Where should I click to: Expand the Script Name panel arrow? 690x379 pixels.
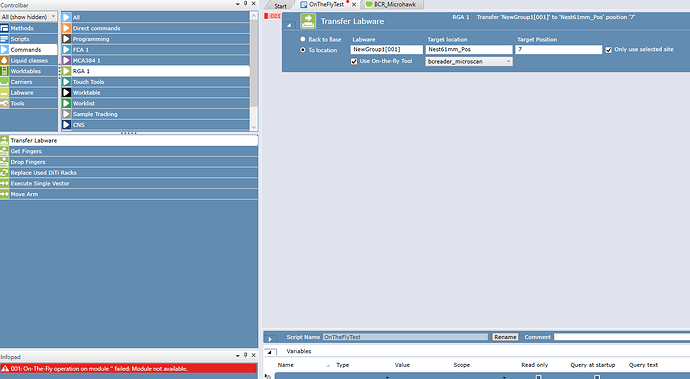click(270, 339)
